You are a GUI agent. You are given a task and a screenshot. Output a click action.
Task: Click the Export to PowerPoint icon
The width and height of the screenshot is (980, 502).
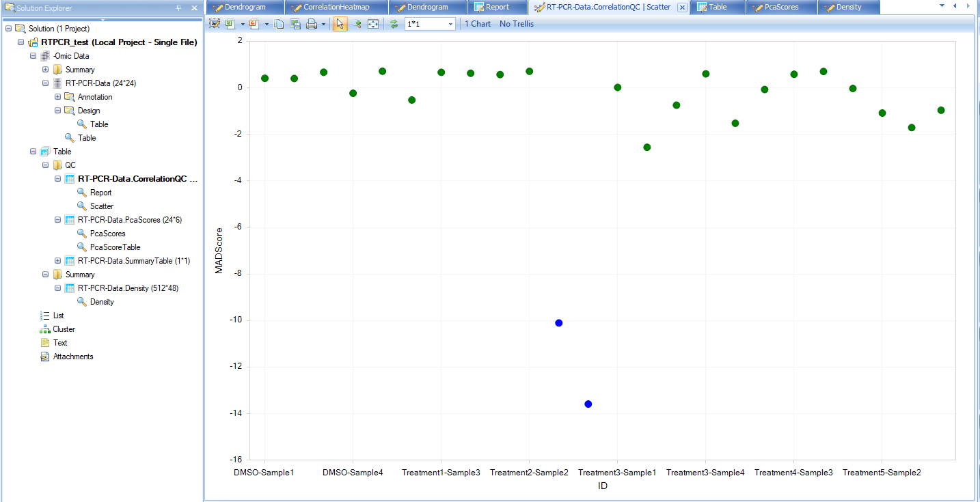tap(254, 24)
